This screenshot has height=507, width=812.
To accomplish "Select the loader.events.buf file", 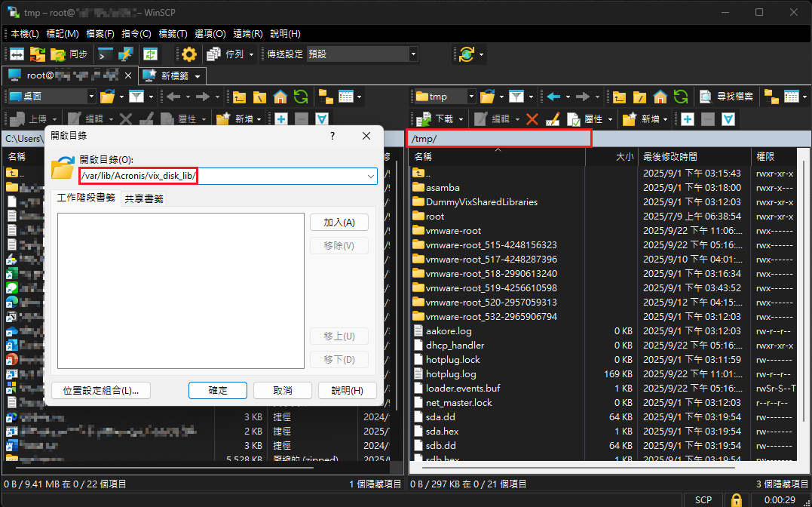I will coord(463,389).
